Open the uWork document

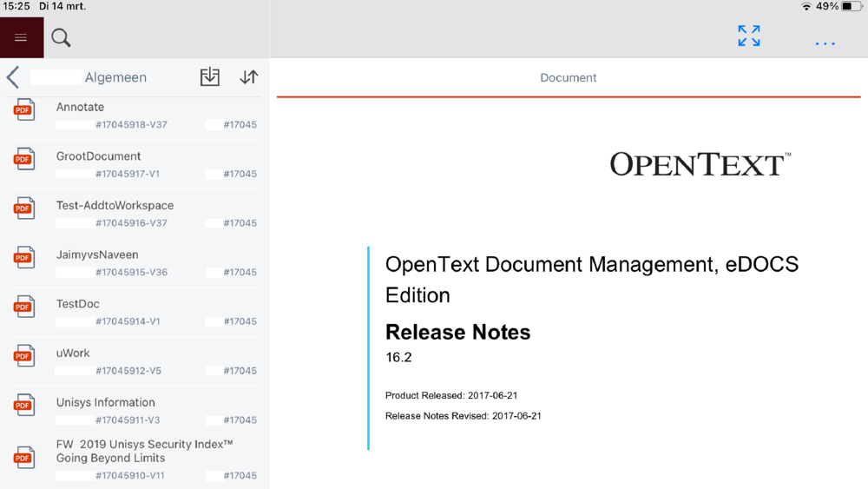click(x=73, y=354)
